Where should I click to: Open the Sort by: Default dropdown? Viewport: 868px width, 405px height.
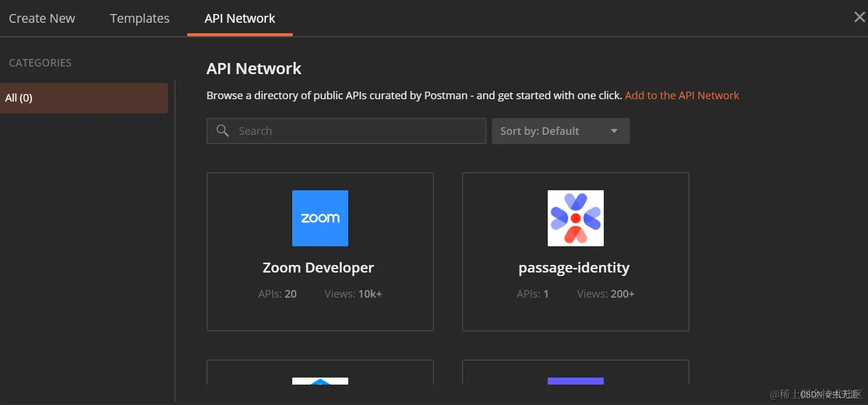point(561,131)
